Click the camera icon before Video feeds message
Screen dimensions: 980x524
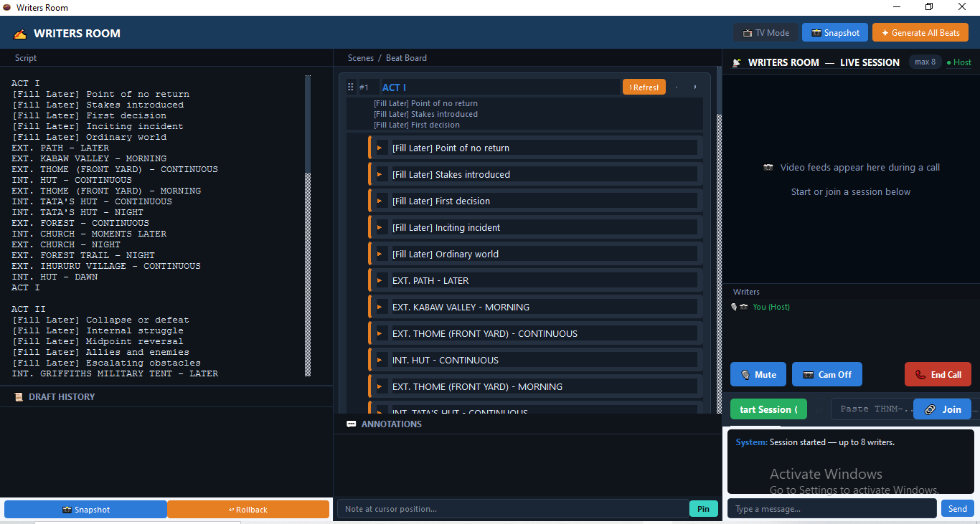click(x=768, y=167)
